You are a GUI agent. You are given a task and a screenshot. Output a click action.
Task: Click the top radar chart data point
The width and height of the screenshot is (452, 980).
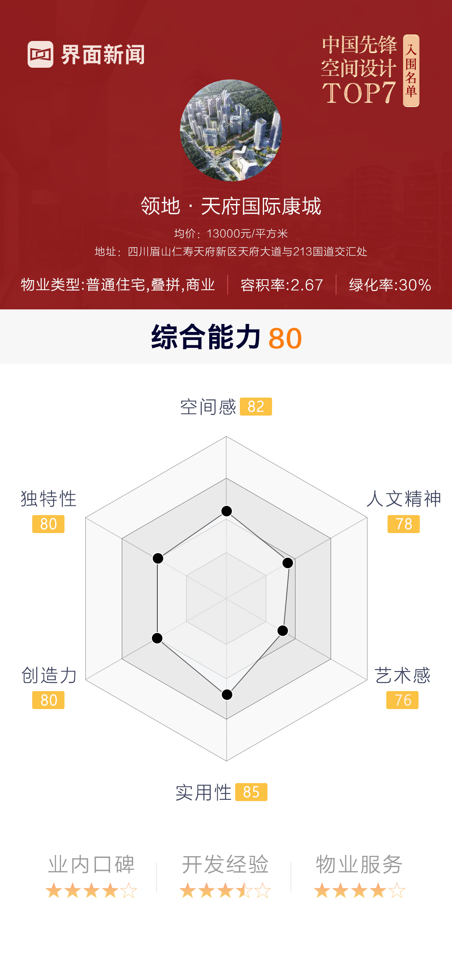226,511
